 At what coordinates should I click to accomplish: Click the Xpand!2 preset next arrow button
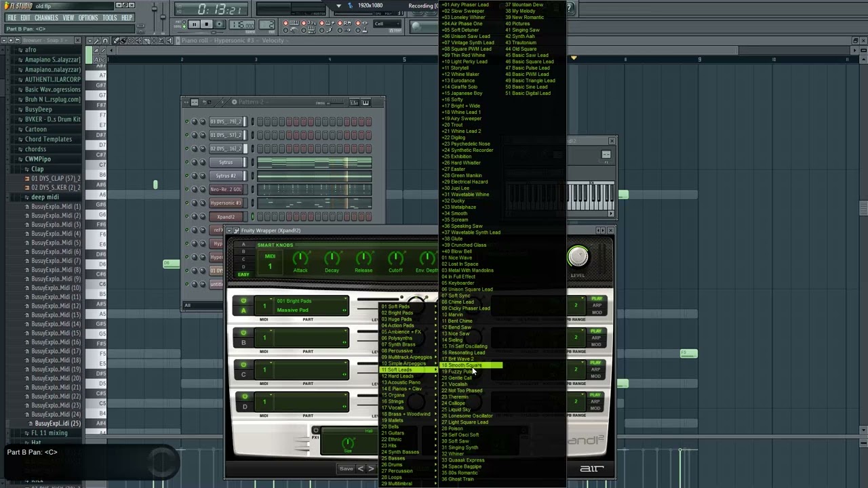pos(371,468)
